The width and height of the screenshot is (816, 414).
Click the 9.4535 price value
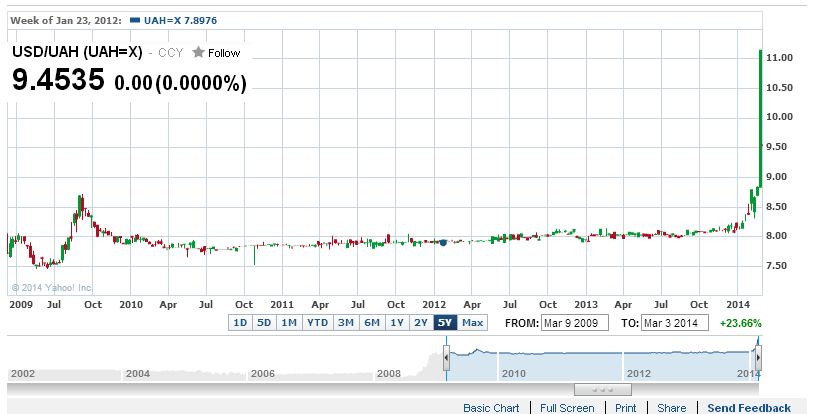[58, 80]
